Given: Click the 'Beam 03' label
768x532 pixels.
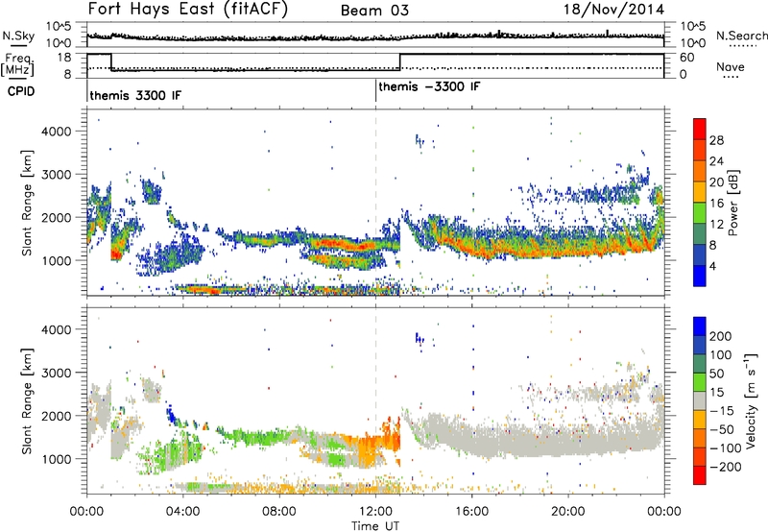Looking at the screenshot, I should click(x=374, y=11).
